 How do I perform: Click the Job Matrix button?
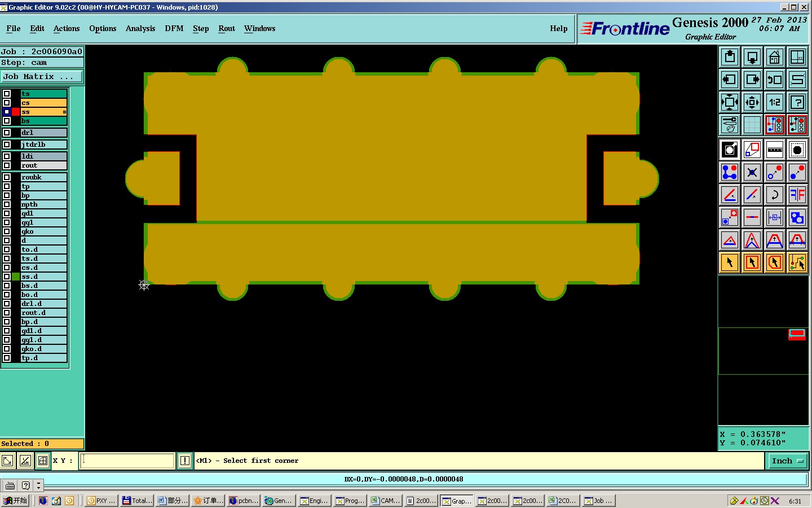pos(42,76)
